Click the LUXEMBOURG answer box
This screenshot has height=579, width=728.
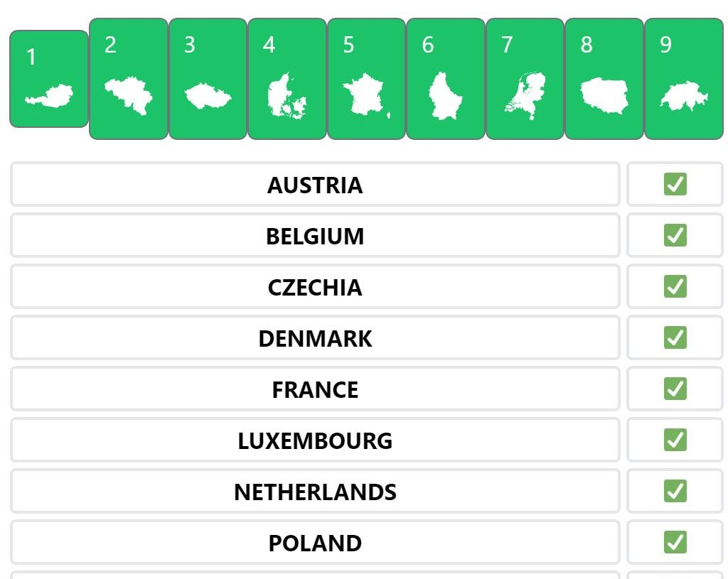(315, 440)
